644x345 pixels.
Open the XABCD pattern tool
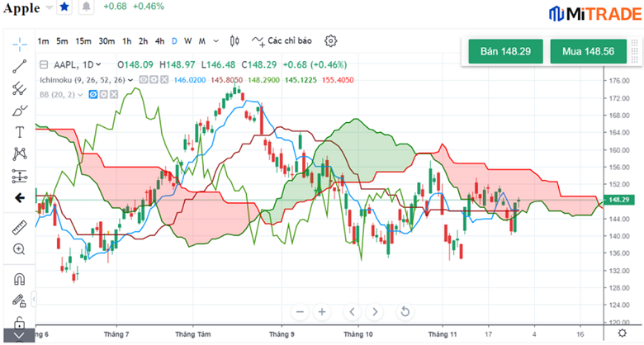coord(19,154)
